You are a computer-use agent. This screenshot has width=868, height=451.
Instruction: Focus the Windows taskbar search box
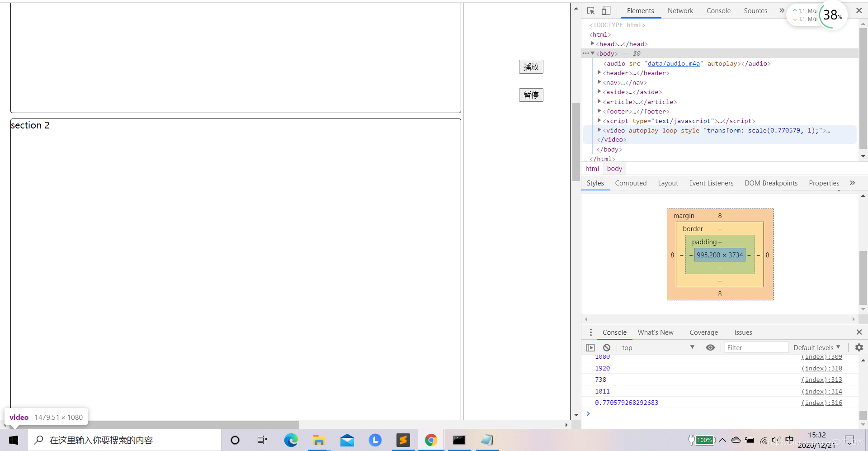125,440
